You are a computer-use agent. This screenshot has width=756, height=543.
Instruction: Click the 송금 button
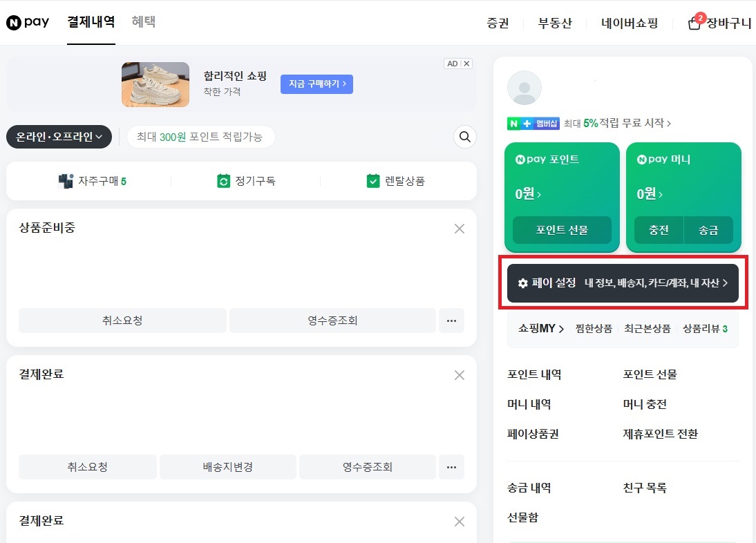pos(708,230)
